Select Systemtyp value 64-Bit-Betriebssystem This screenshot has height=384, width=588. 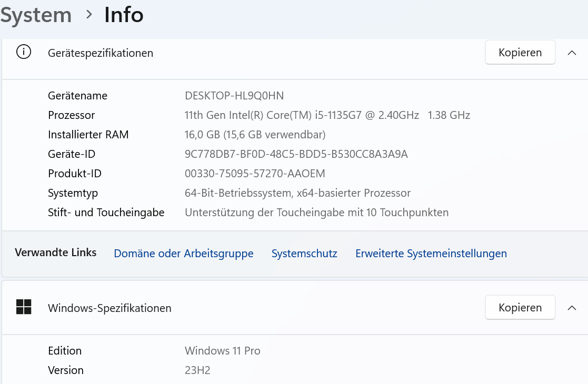298,193
